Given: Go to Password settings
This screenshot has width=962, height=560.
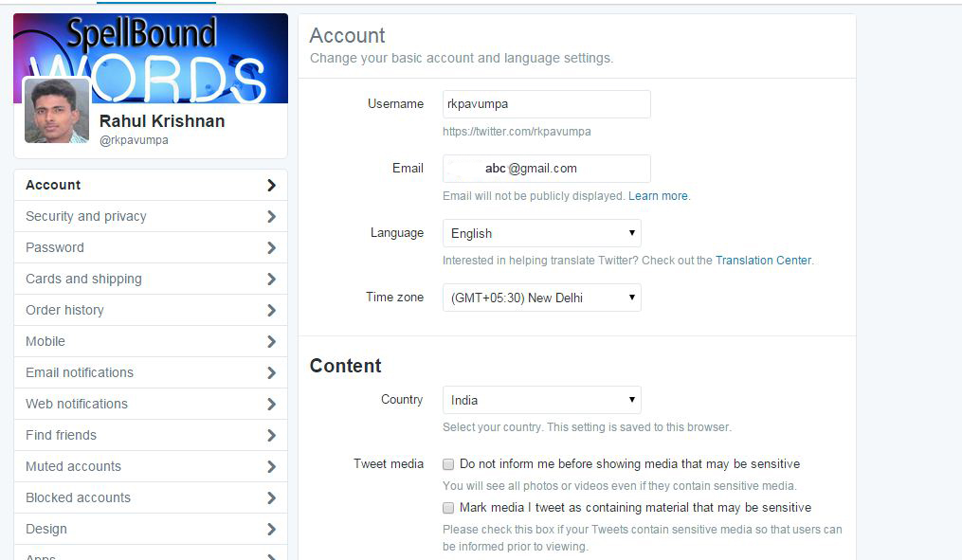Looking at the screenshot, I should (151, 248).
